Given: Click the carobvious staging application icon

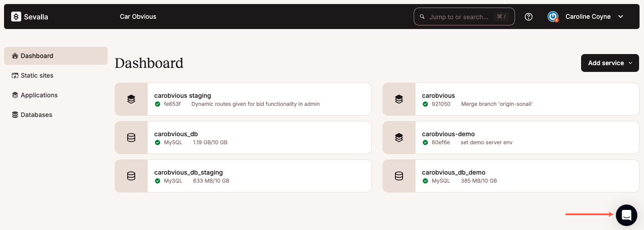Looking at the screenshot, I should pos(131,99).
